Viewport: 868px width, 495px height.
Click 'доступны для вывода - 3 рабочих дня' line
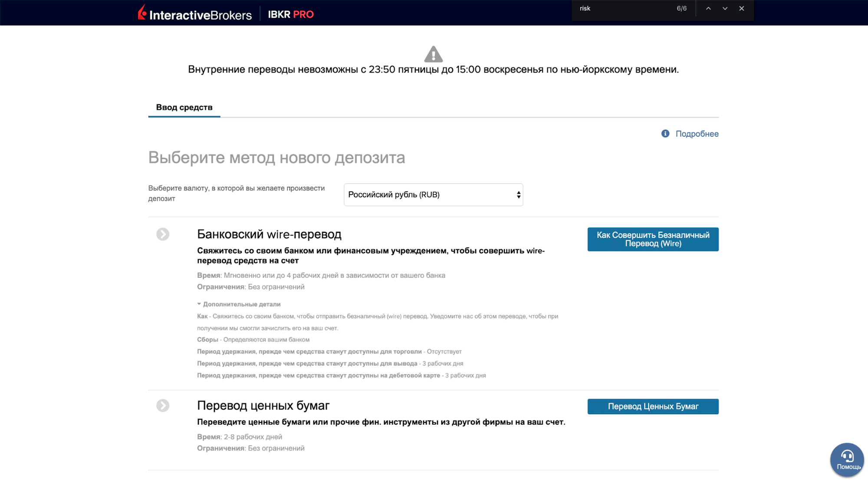330,363
